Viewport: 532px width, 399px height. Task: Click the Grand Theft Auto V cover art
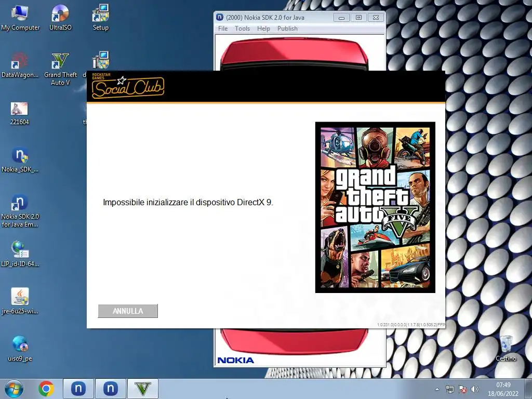[x=375, y=207]
